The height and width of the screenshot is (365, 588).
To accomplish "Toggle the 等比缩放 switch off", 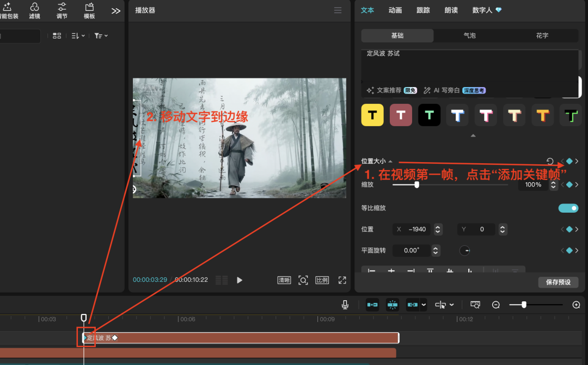I will [568, 208].
